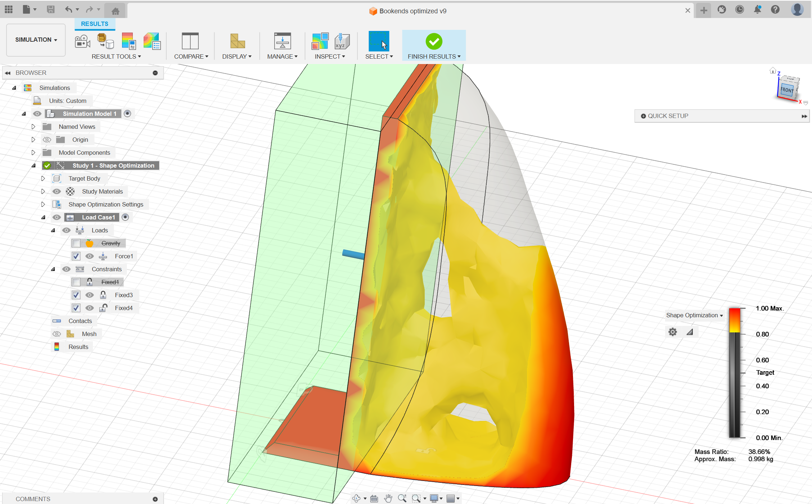The image size is (812, 504).
Task: Collapse the Constraints group
Action: [53, 269]
